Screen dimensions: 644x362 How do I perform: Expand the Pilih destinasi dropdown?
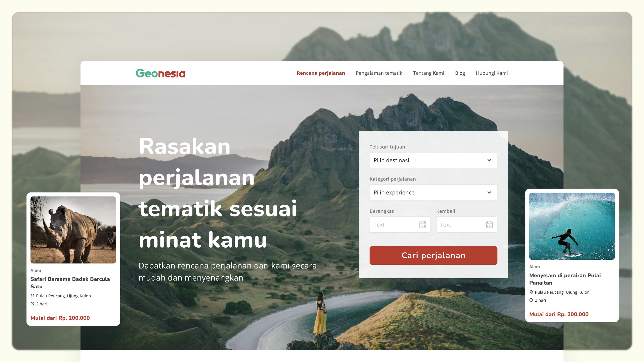(x=433, y=160)
